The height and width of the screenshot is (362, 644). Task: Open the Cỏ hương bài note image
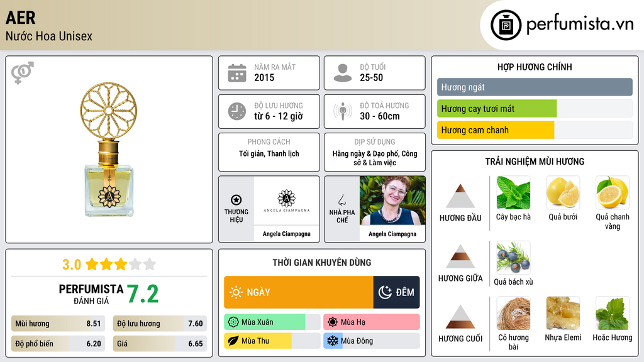pyautogui.click(x=513, y=313)
